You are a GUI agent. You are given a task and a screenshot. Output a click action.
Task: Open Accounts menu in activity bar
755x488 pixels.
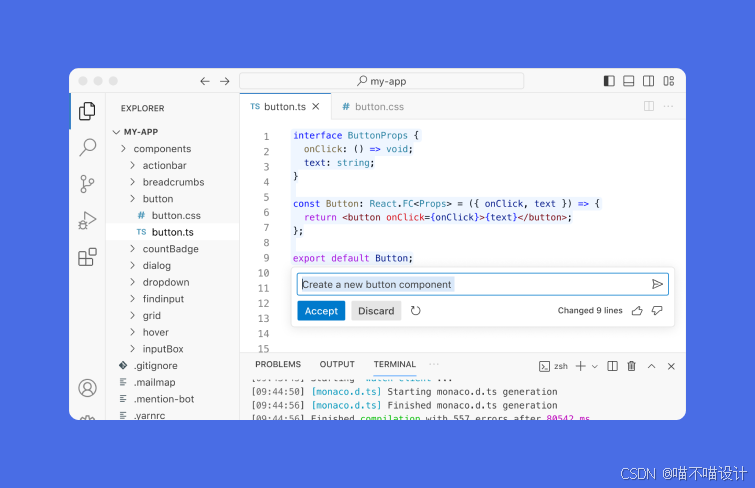tap(87, 388)
